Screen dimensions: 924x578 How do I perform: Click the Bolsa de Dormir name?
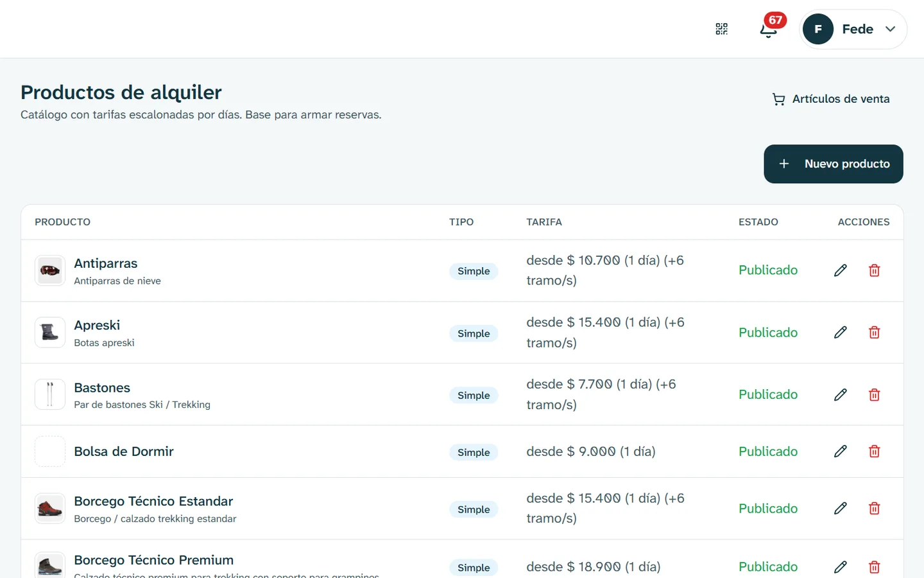pyautogui.click(x=124, y=451)
